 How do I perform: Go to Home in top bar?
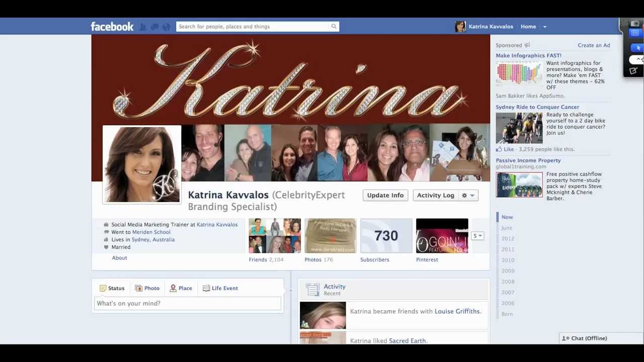tap(528, 27)
